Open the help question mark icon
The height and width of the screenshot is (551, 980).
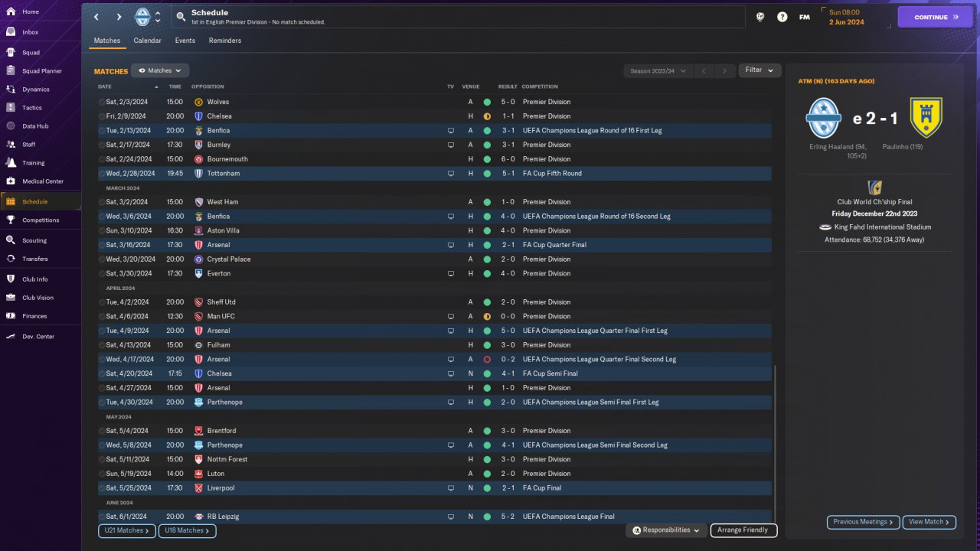782,17
